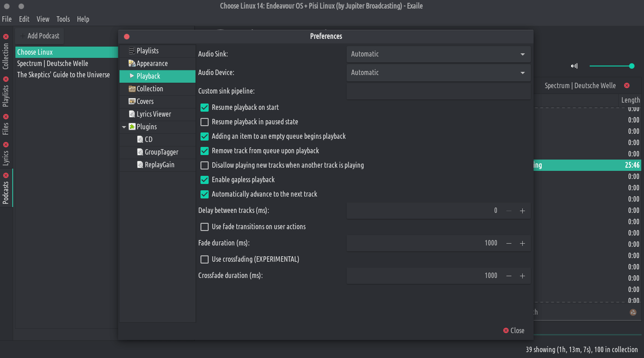Click the Playlists icon in preferences sidebar
Viewport: 644px width, 358px height.
132,51
